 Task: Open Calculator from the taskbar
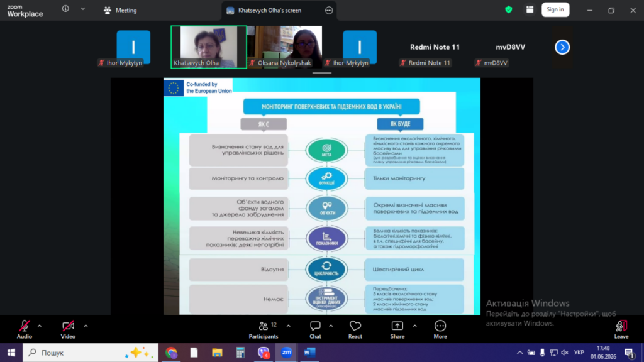click(240, 353)
